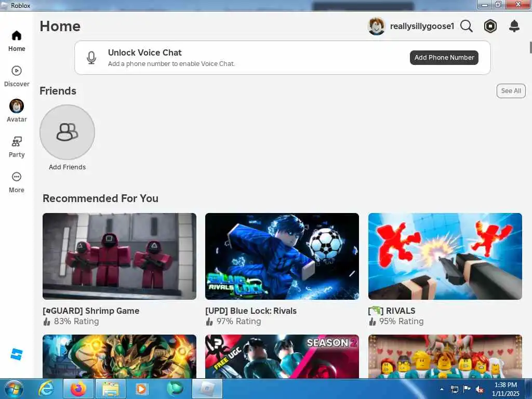Open the More sidebar menu
The image size is (532, 399).
coord(17,177)
